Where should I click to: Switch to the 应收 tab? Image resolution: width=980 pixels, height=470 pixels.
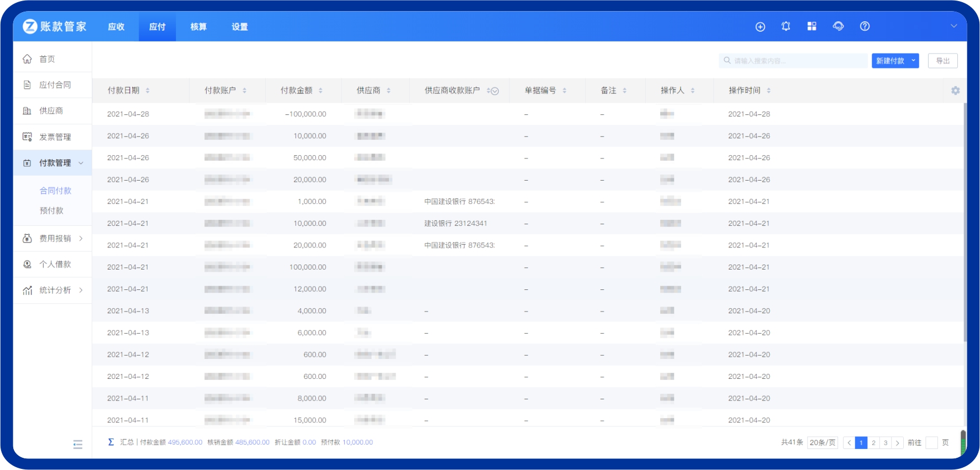coord(116,27)
